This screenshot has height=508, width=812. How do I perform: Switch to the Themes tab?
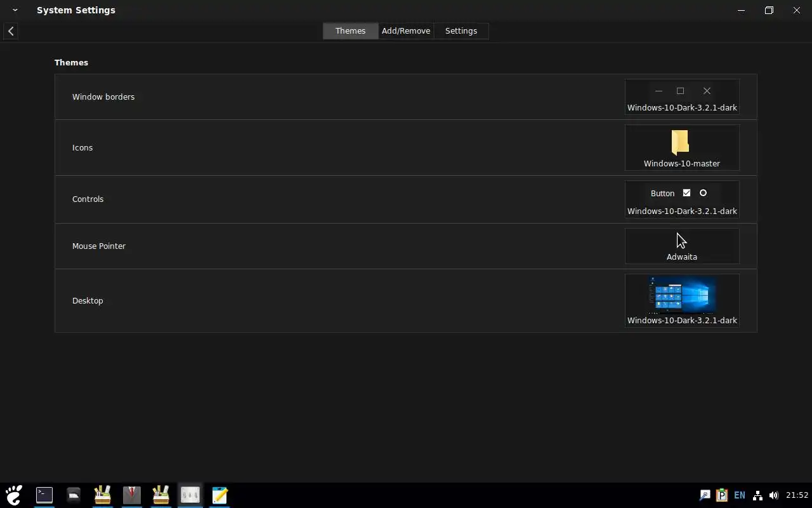[350, 30]
